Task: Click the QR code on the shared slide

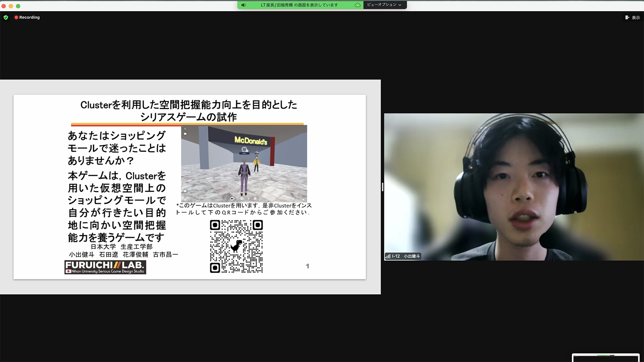Action: (x=236, y=246)
